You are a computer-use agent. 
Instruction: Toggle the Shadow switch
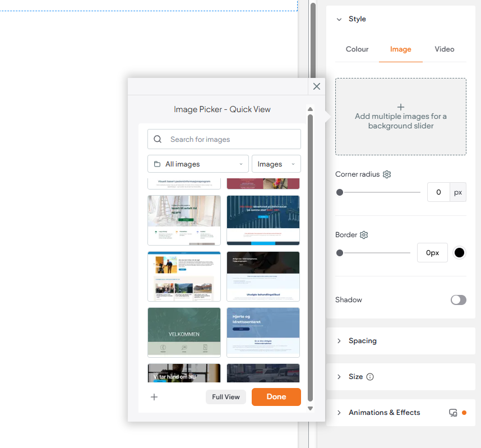[x=459, y=300]
